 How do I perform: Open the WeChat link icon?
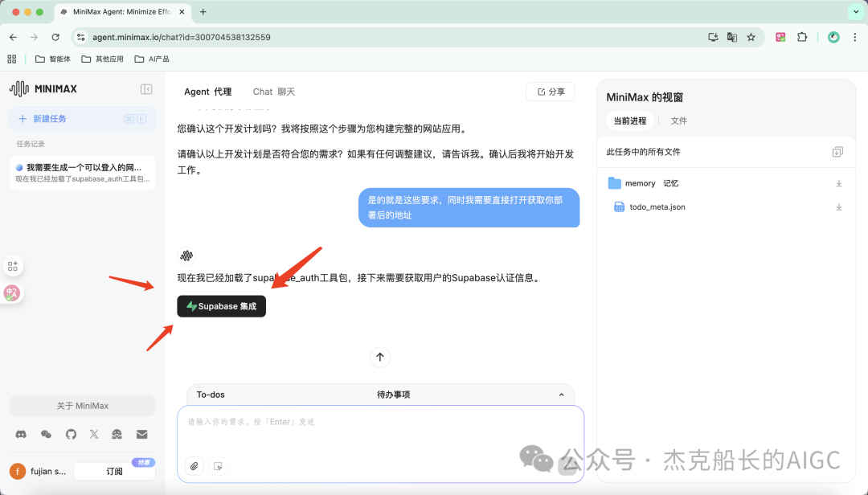pyautogui.click(x=46, y=435)
